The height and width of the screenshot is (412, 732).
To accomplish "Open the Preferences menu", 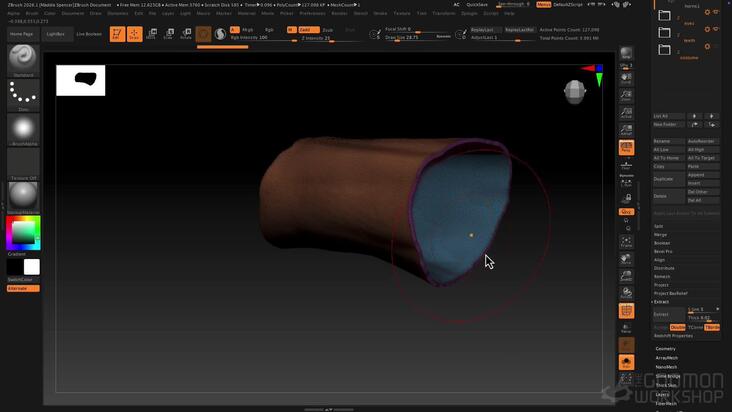I will point(312,14).
